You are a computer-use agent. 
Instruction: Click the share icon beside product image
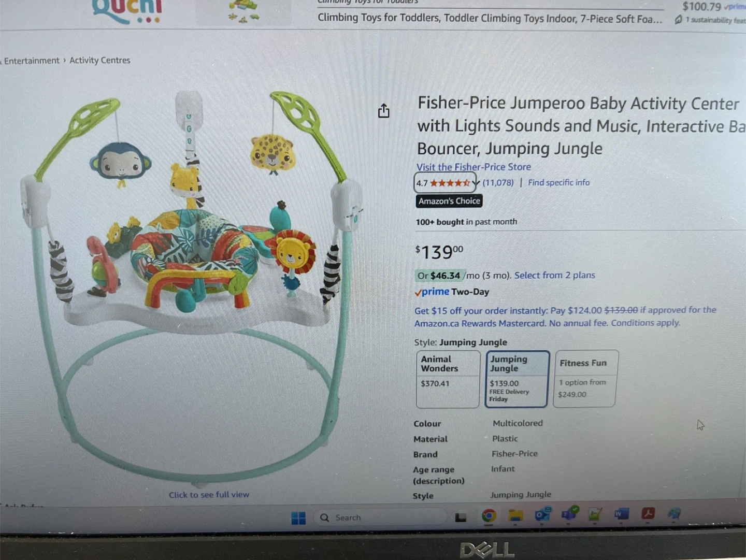click(383, 110)
